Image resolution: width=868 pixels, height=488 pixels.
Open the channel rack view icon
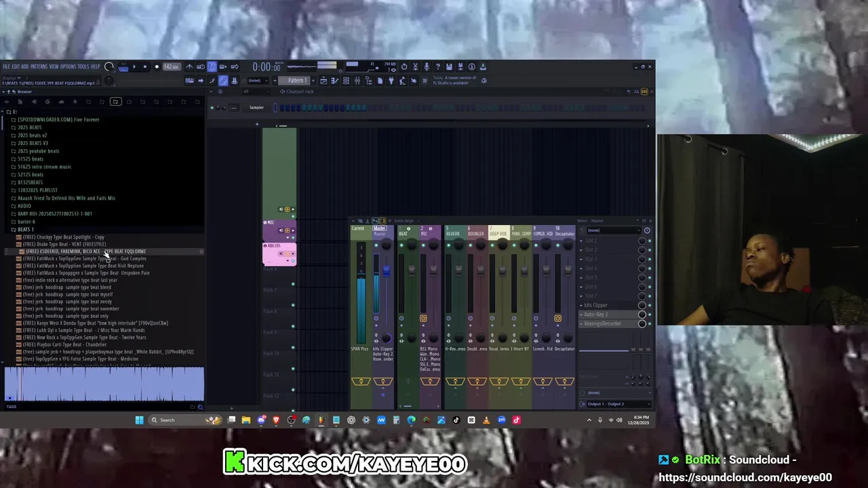tap(346, 81)
